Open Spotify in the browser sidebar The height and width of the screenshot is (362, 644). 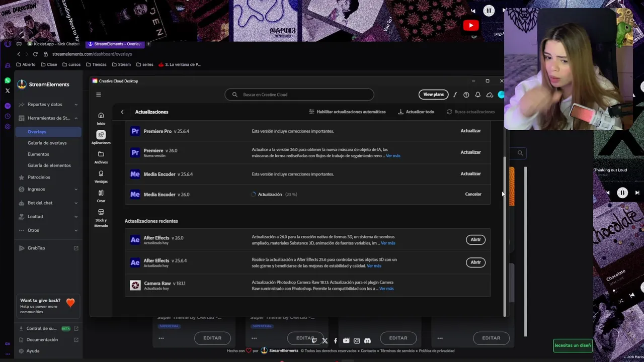pos(8,106)
